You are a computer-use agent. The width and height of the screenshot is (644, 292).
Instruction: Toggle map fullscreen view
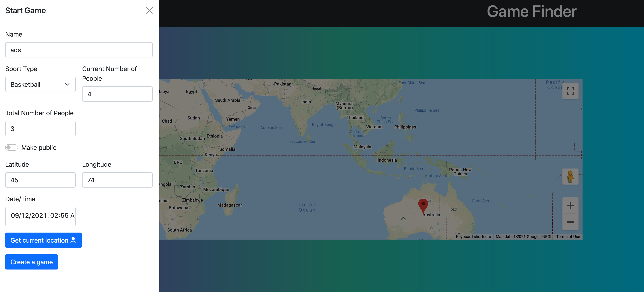(x=570, y=91)
